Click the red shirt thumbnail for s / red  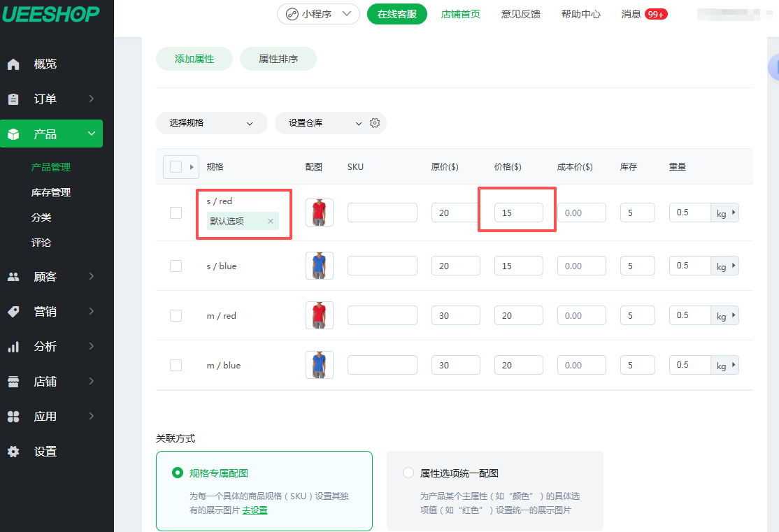pos(319,213)
